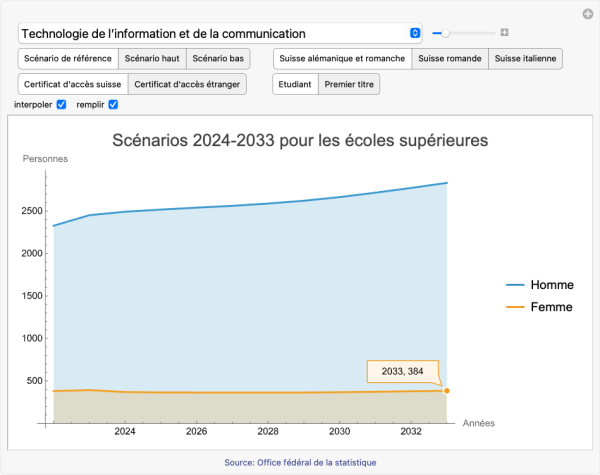Click the orange 2033 data point marker
The height and width of the screenshot is (475, 600).
(446, 391)
